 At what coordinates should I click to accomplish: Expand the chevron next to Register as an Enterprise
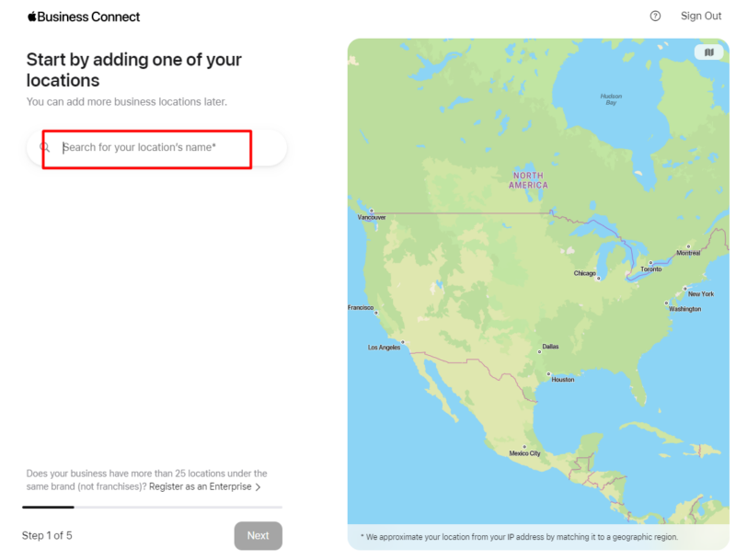(x=259, y=486)
